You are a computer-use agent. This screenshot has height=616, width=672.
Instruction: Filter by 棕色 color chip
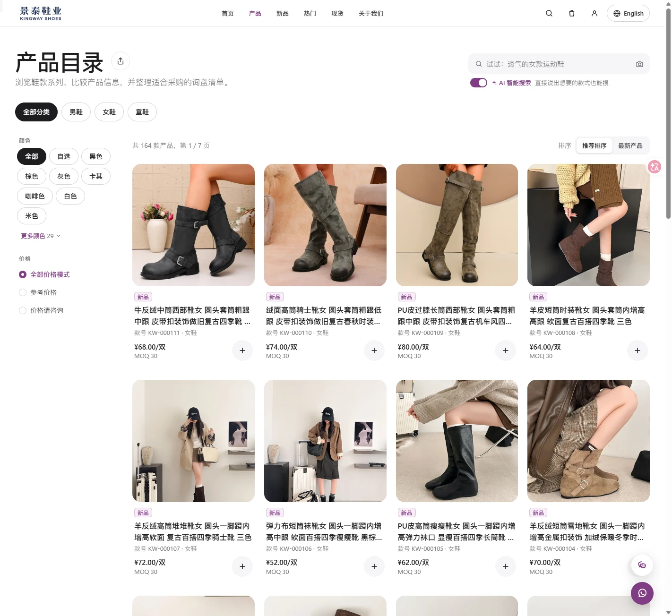tap(32, 176)
